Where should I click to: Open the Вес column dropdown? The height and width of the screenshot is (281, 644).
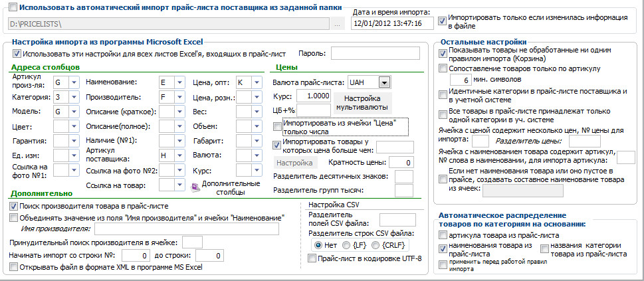[257, 112]
